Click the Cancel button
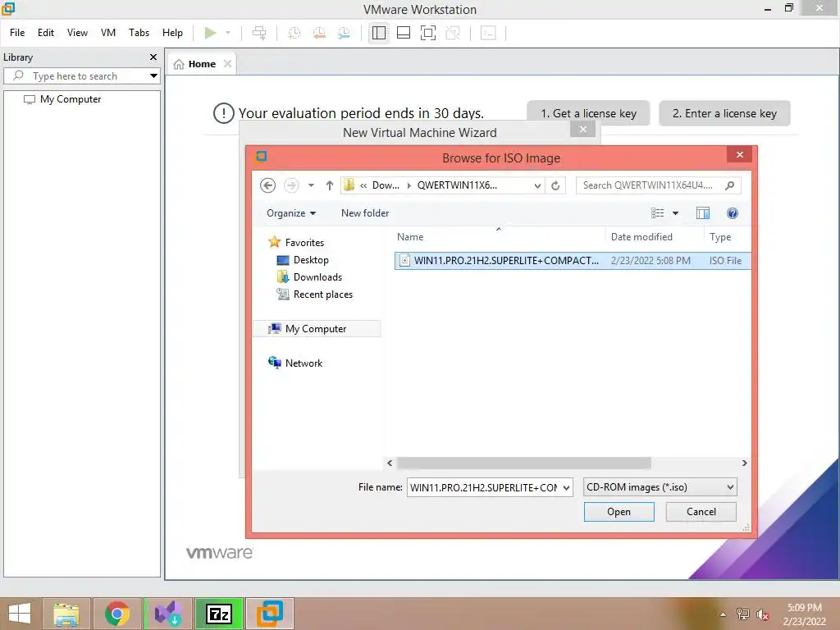Screen dimensions: 840x630 click(701, 512)
